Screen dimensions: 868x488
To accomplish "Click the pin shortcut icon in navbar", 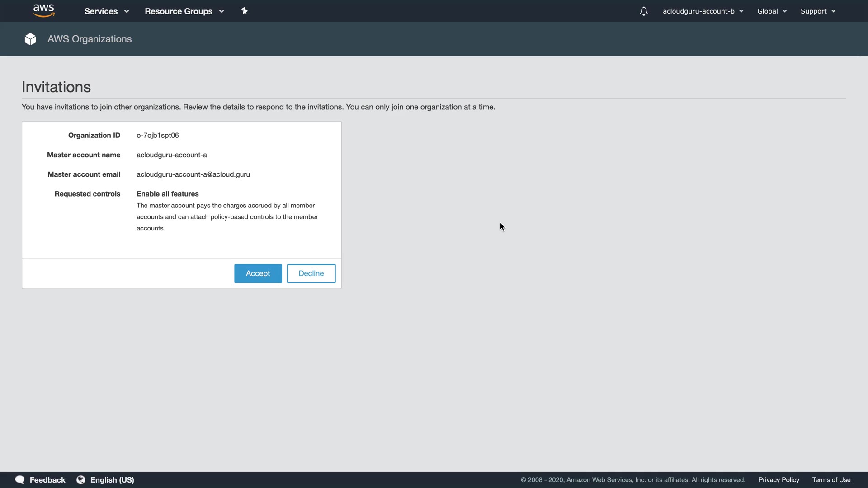I will (244, 11).
